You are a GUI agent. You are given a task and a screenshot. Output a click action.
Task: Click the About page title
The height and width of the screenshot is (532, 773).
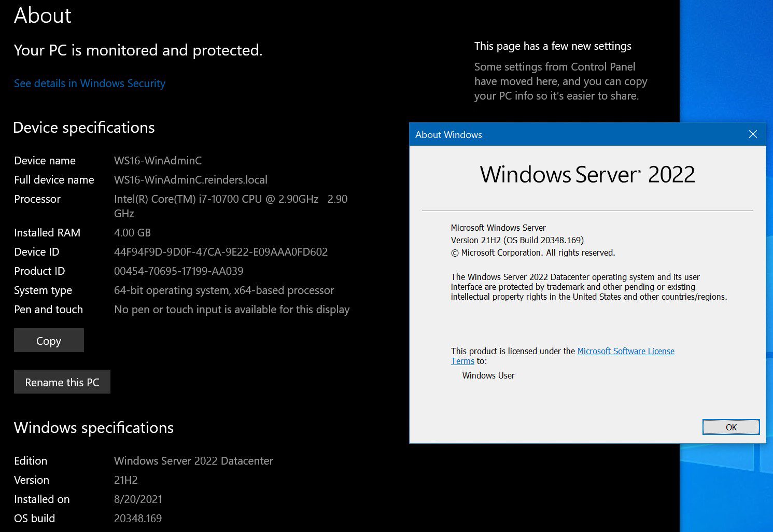(x=43, y=16)
